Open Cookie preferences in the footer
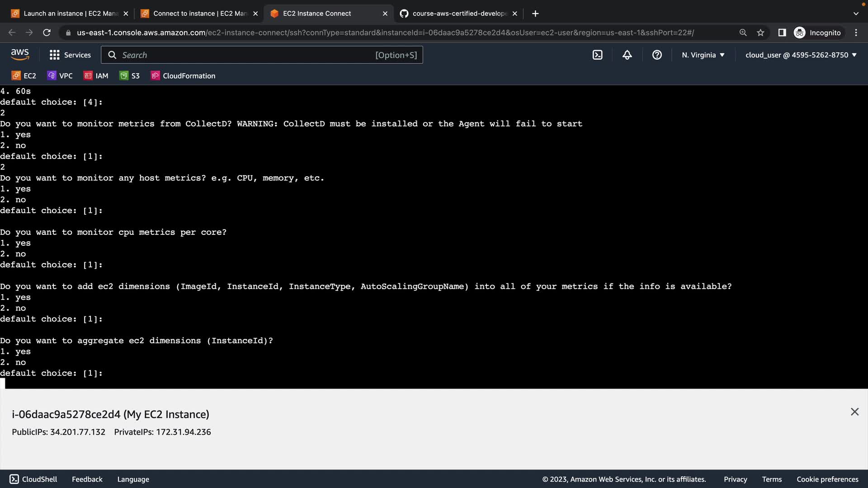Screen dimensions: 868x488 [827, 479]
